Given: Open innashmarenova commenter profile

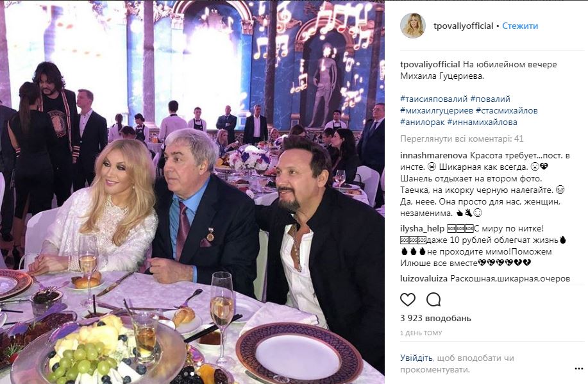Looking at the screenshot, I should coord(433,155).
